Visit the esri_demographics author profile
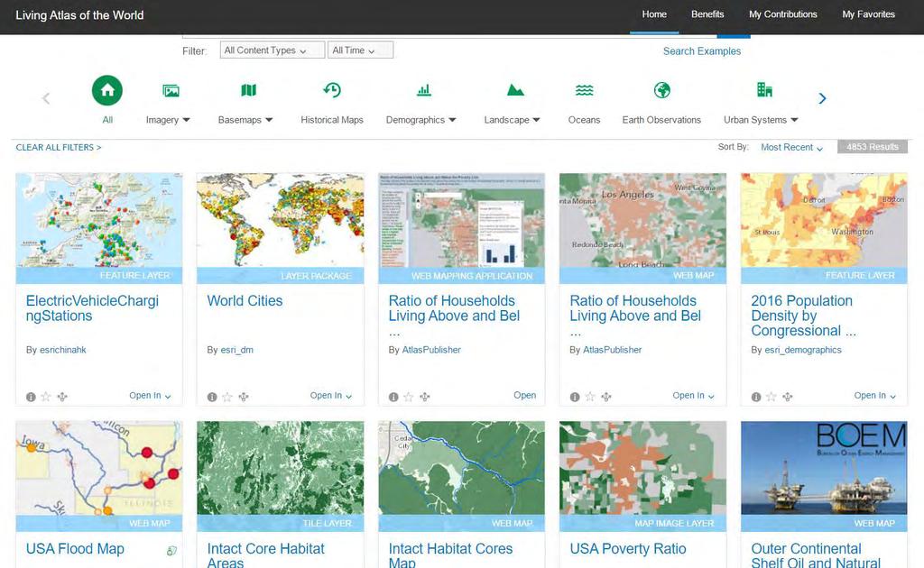Image resolution: width=924 pixels, height=568 pixels. 802,350
